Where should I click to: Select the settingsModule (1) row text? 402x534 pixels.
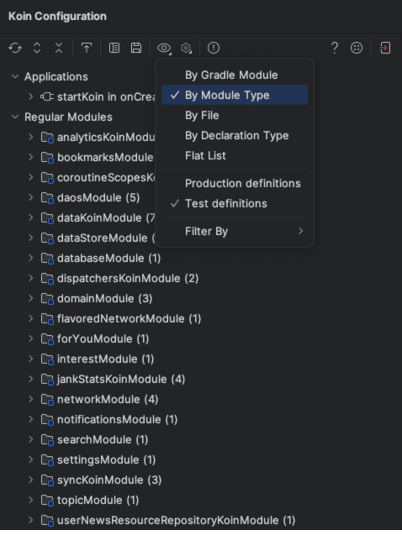coord(106,460)
